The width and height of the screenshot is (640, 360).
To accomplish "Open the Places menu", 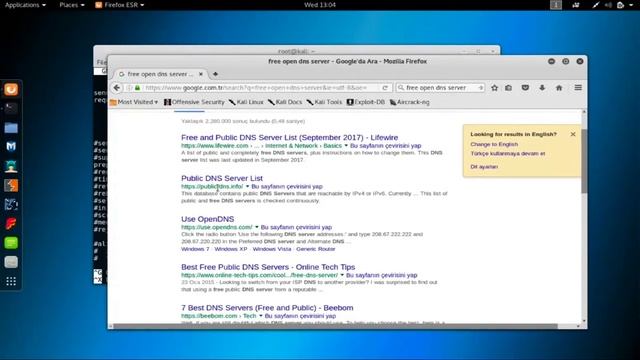I will (x=72, y=5).
